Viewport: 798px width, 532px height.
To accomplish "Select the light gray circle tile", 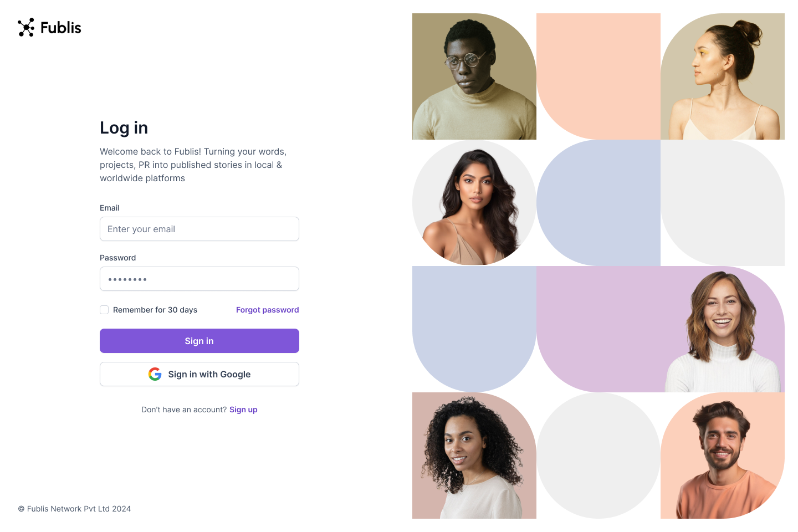I will [x=598, y=456].
